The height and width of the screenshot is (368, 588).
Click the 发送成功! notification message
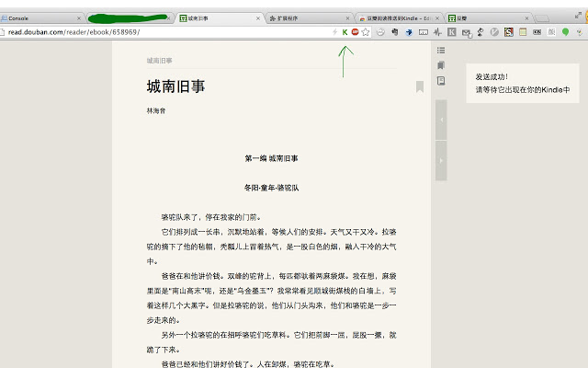(492, 77)
